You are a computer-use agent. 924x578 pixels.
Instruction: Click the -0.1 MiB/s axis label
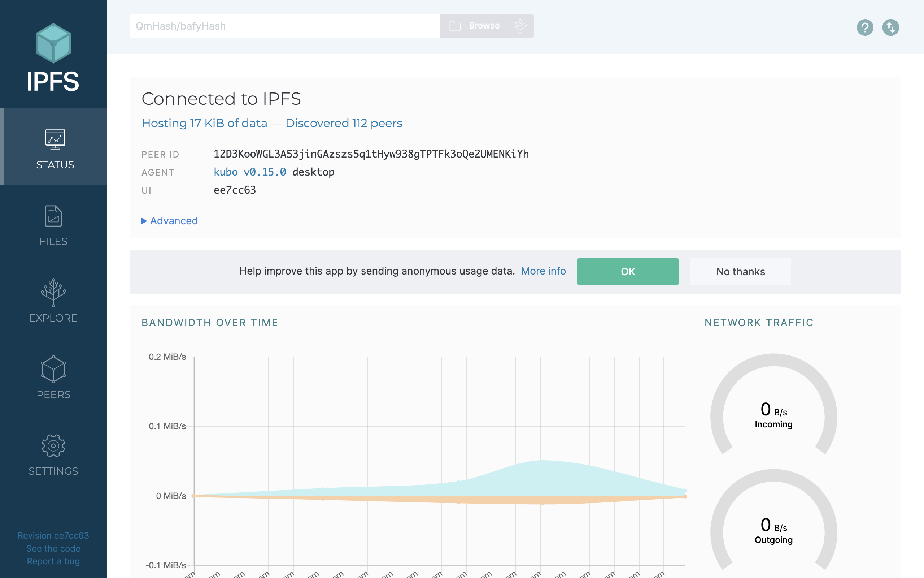(x=166, y=565)
